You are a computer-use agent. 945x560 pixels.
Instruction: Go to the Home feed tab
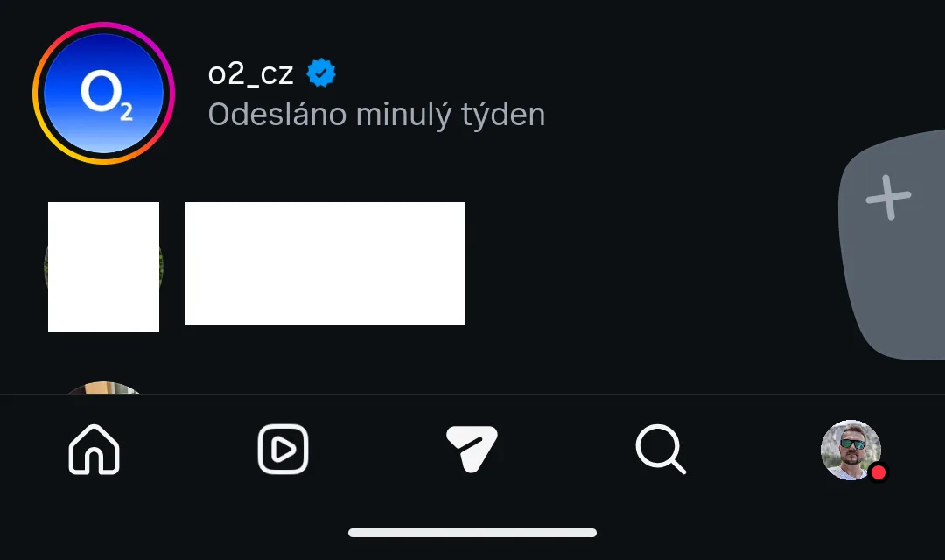94,450
